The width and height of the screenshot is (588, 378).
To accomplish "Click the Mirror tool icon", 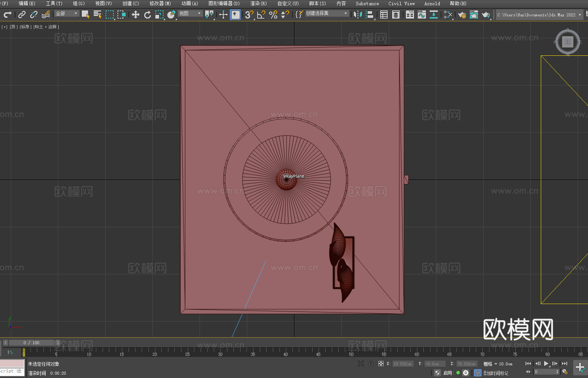I will coord(358,14).
